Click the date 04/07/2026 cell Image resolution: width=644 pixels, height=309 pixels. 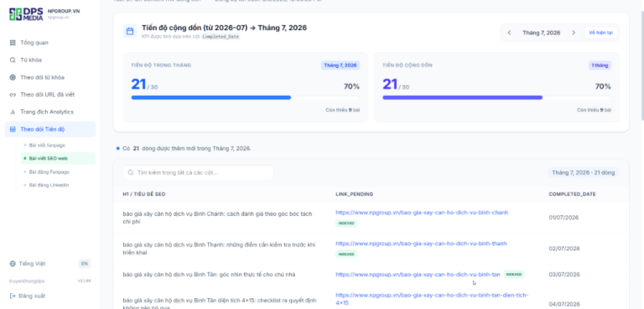coord(563,304)
